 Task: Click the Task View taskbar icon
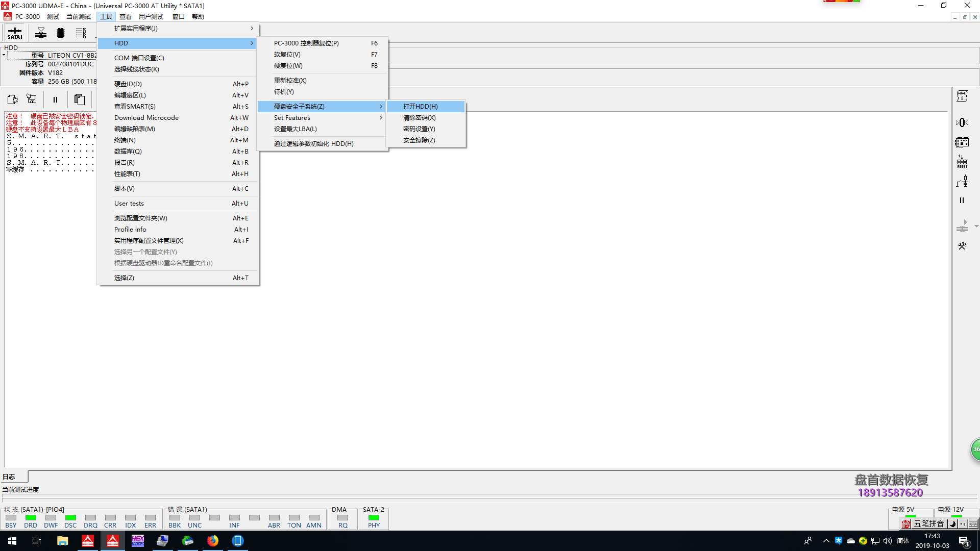37,541
